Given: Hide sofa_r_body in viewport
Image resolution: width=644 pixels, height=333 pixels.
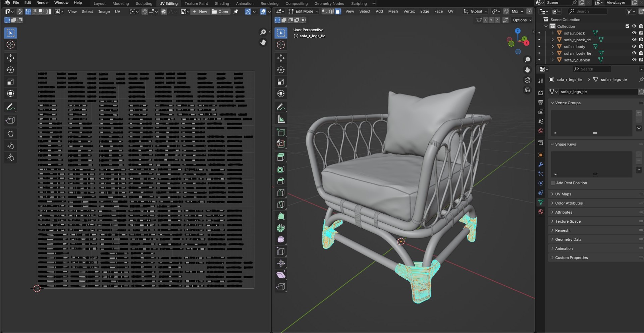Looking at the screenshot, I should (x=634, y=46).
